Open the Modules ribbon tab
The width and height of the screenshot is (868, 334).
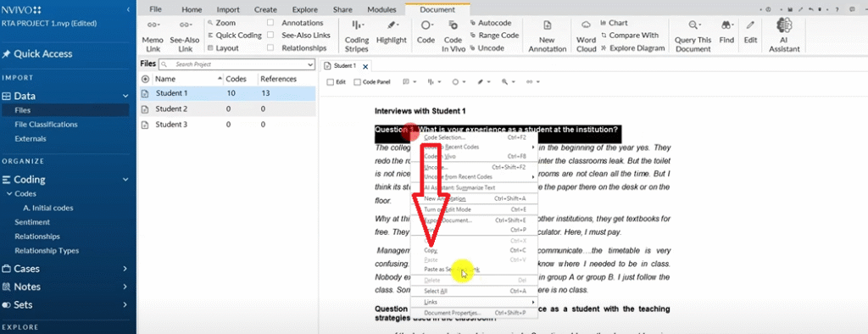[382, 9]
